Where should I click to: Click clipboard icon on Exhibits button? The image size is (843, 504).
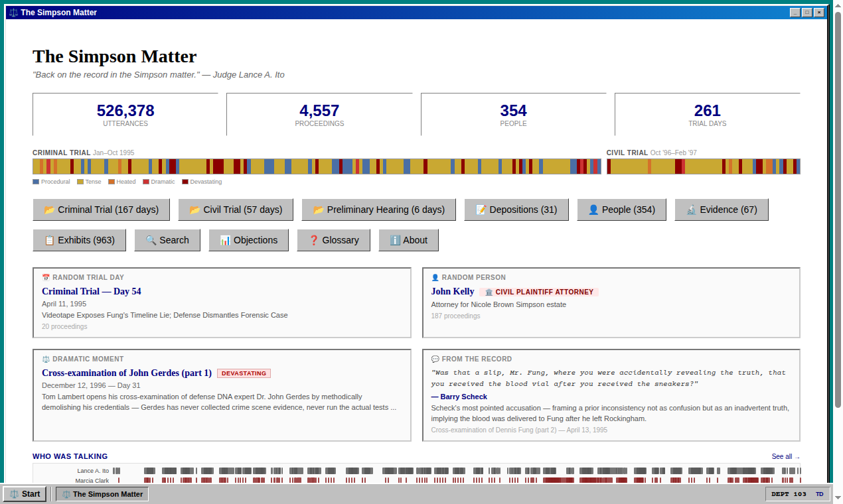coord(49,240)
